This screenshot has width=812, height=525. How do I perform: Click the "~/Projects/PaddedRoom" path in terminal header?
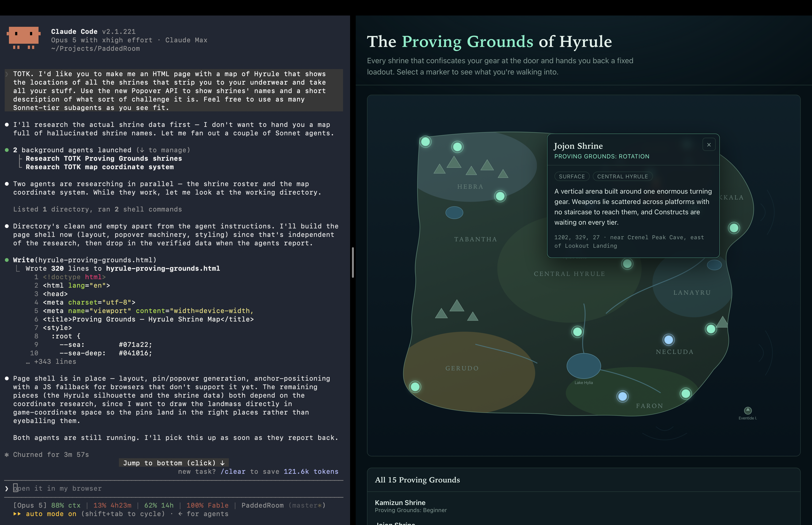(x=96, y=48)
